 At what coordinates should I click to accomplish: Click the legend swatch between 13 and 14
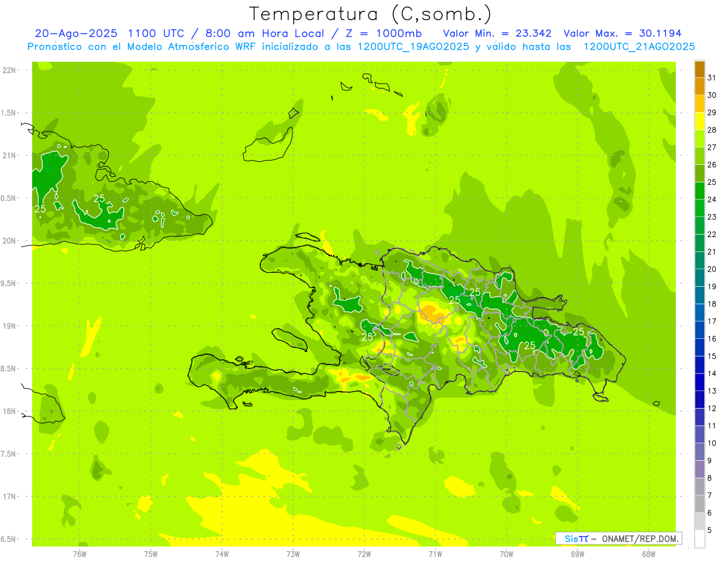click(x=699, y=382)
